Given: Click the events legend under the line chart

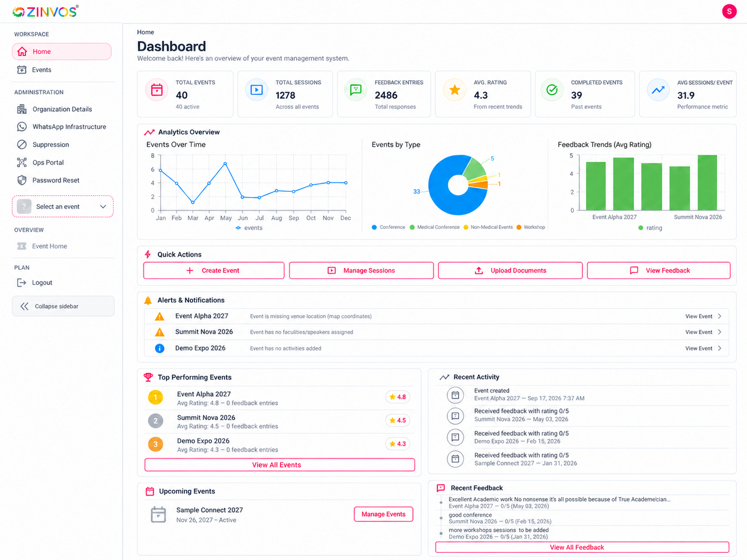Looking at the screenshot, I should (249, 228).
